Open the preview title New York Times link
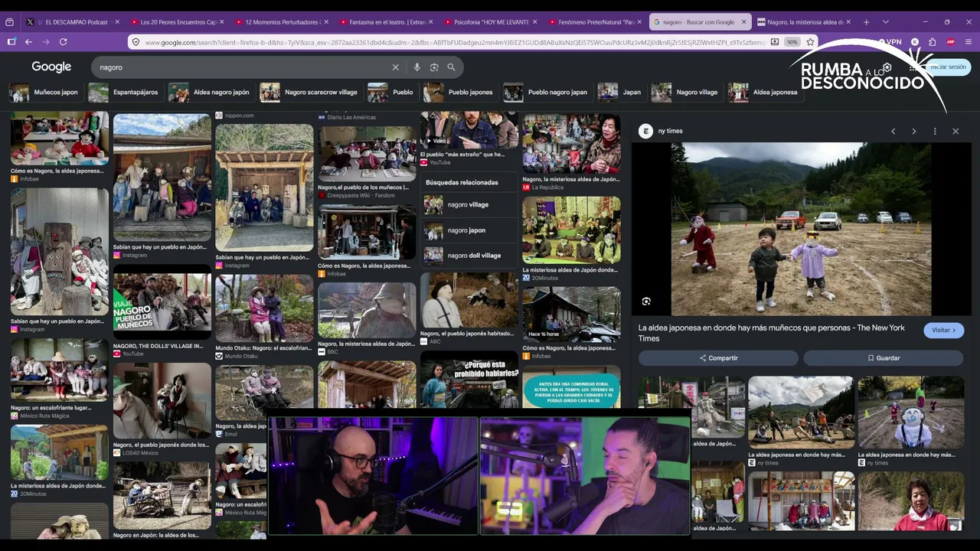This screenshot has height=551, width=980. coord(772,333)
